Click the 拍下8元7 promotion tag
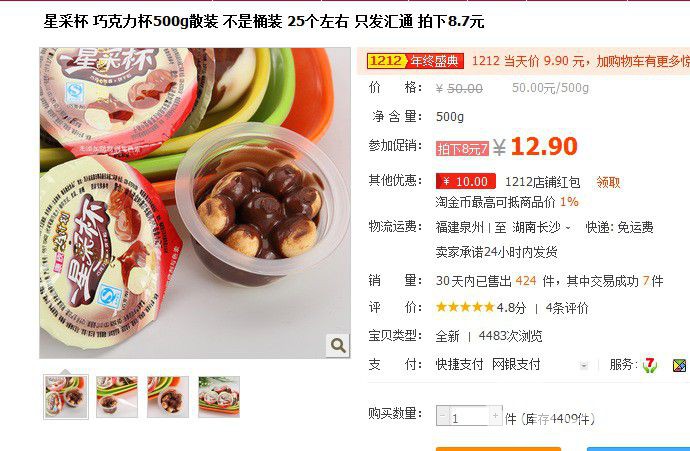The height and width of the screenshot is (451, 690). (x=462, y=149)
